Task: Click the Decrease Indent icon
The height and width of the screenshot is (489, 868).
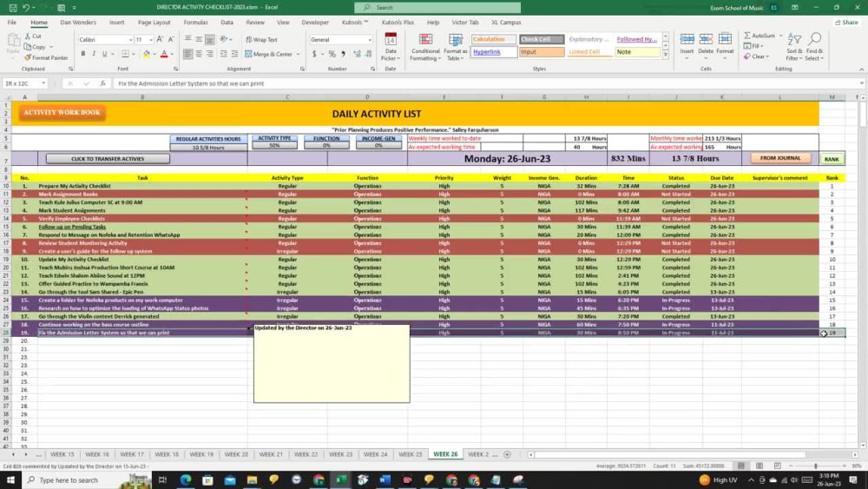Action: pos(224,54)
